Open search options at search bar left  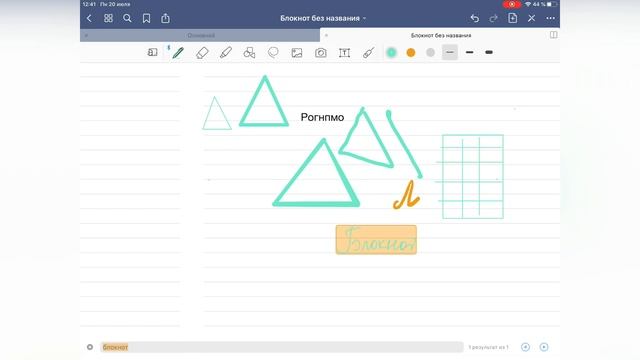click(x=90, y=347)
